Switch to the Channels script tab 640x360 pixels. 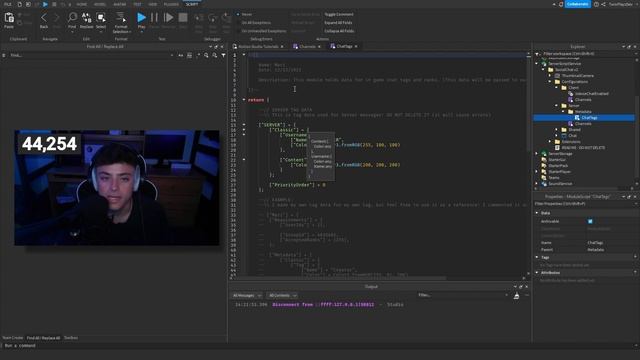pyautogui.click(x=307, y=47)
